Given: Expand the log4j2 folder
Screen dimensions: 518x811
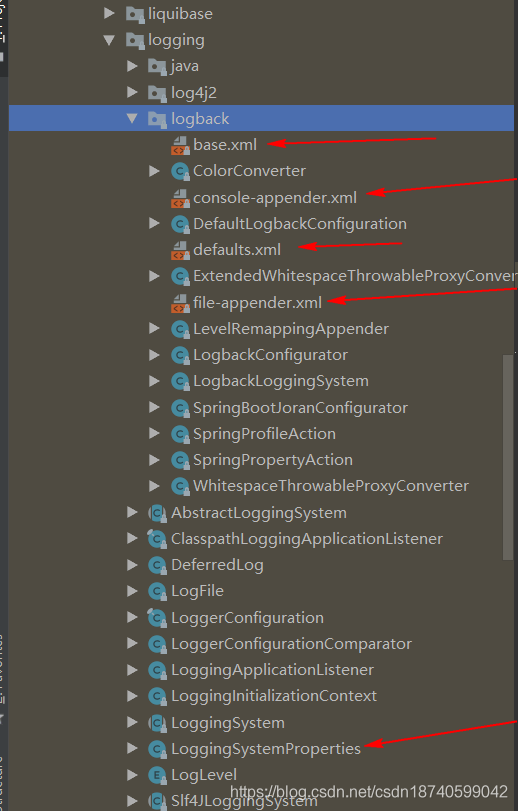Looking at the screenshot, I should click(x=132, y=92).
